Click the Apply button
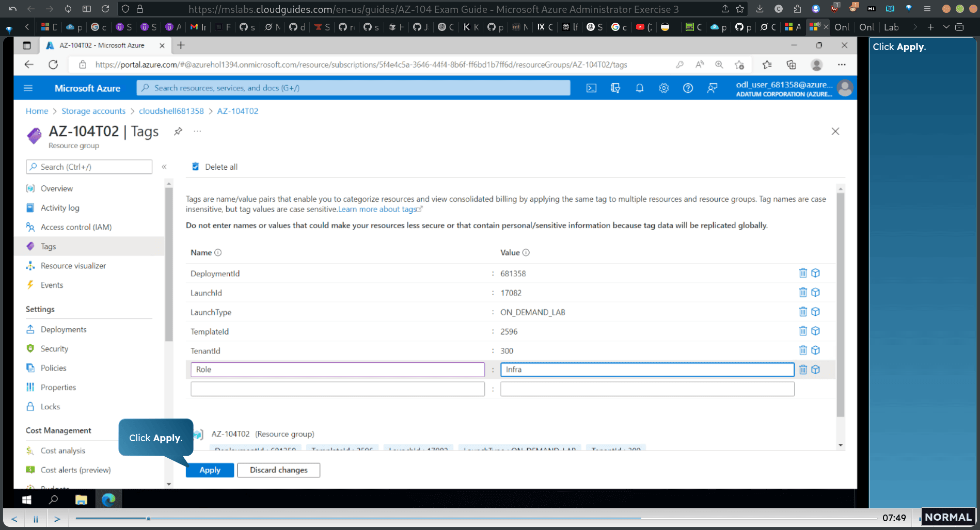Viewport: 980px width, 530px height. (210, 470)
